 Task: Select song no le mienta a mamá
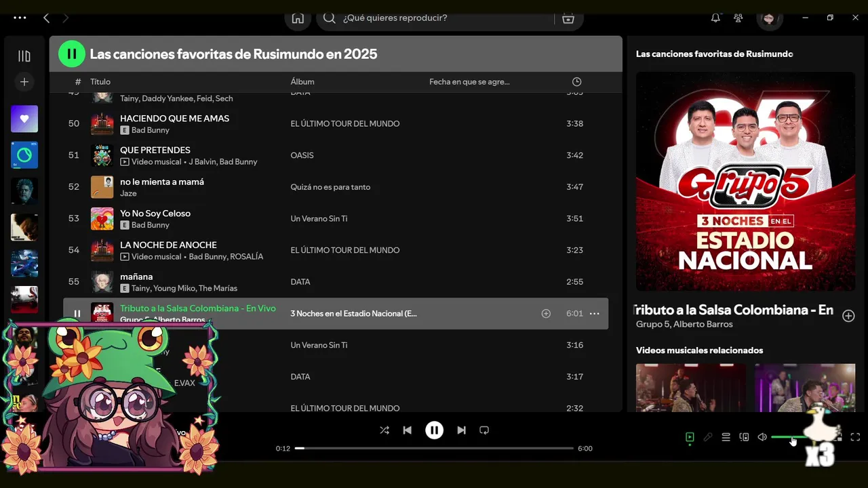tap(162, 182)
